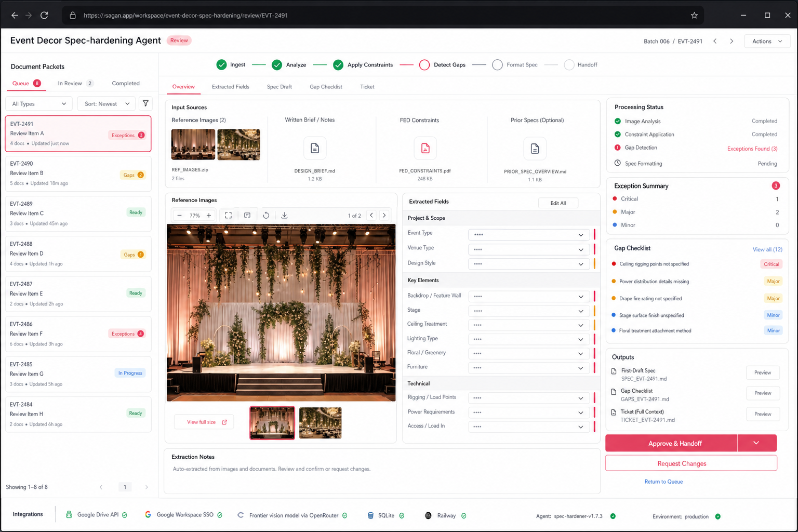
Task: Click Ticket (Full Context) file icon
Action: [614, 413]
